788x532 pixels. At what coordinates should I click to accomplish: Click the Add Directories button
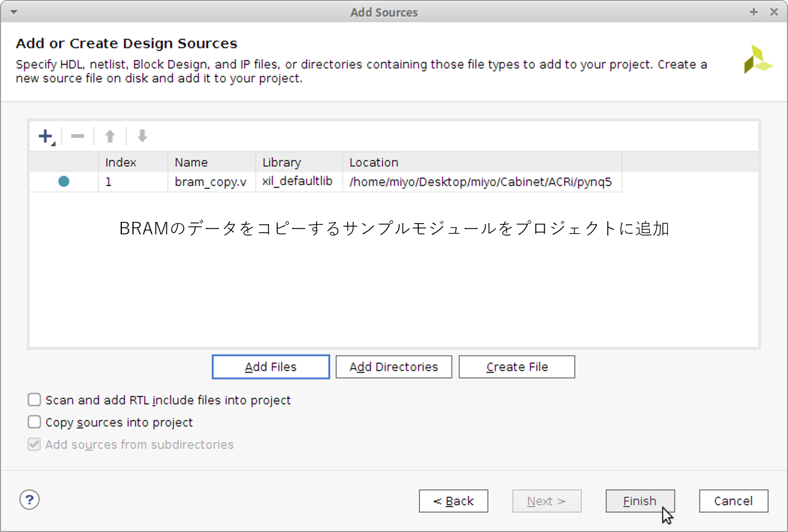tap(393, 367)
